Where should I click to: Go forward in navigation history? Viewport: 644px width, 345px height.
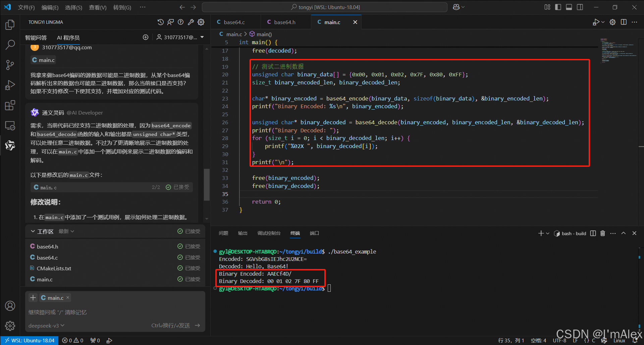[x=193, y=7]
